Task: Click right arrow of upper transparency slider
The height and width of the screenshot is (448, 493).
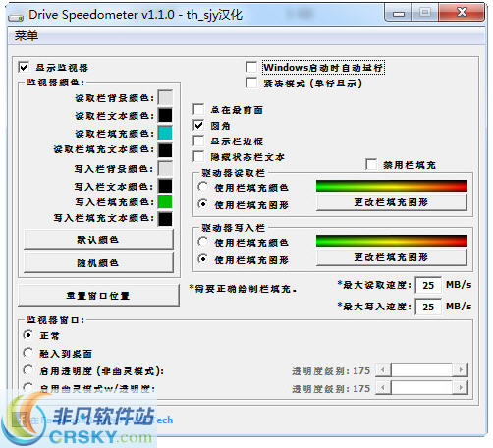Action: point(461,370)
